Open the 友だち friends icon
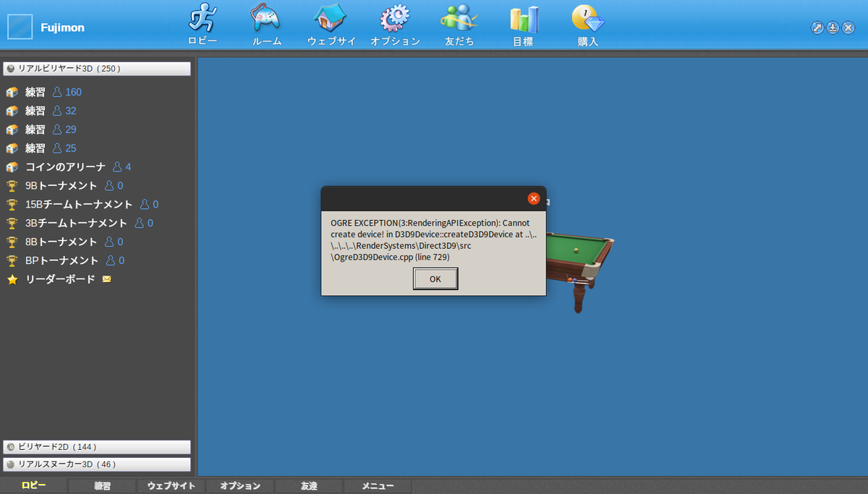 coord(459,19)
